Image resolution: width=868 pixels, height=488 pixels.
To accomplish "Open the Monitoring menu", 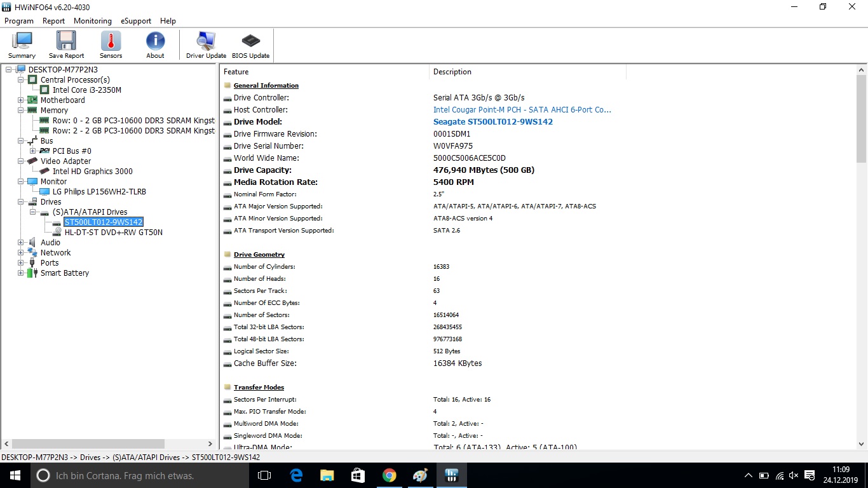I will coord(93,21).
